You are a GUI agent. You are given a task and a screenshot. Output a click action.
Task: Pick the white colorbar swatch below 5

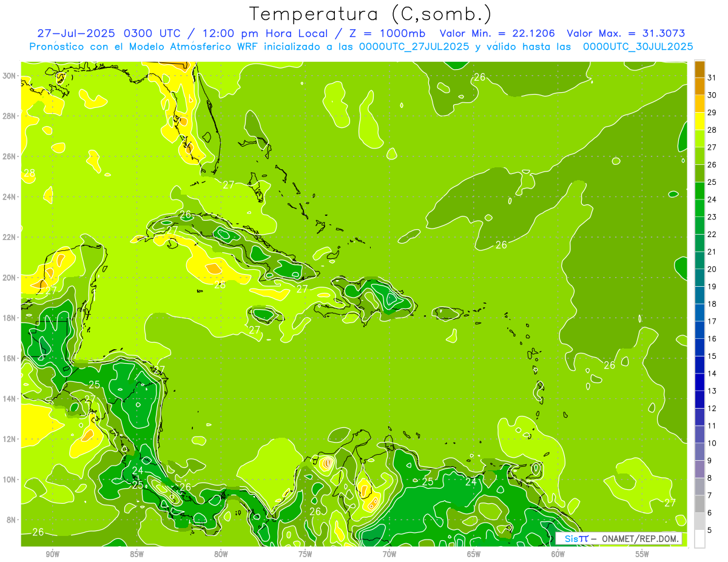[x=700, y=539]
